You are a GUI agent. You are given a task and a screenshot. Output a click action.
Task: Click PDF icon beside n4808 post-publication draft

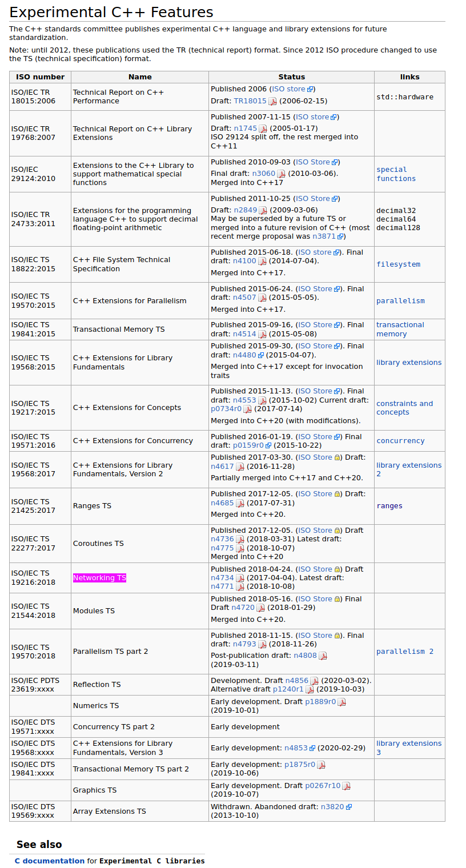pyautogui.click(x=323, y=656)
